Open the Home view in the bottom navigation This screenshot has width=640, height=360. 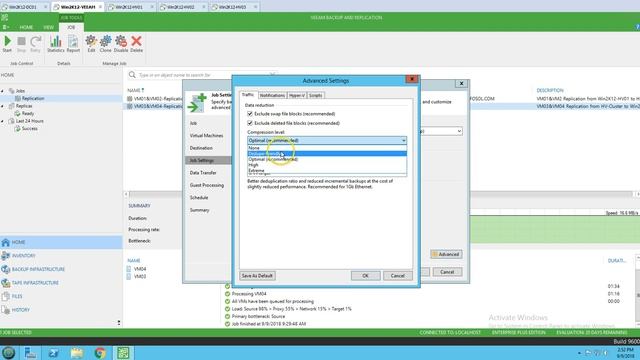61,242
